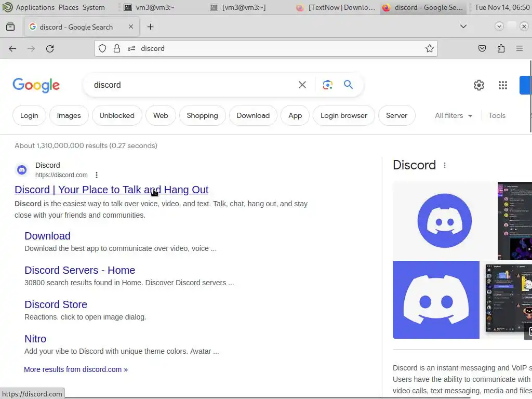
Task: Open the Download sitelink
Action: (47, 236)
